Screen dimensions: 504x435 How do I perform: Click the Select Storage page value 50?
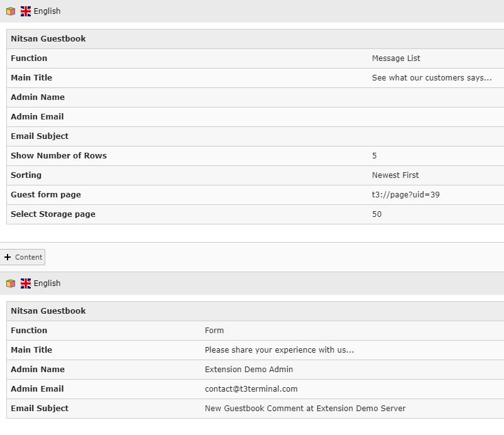376,214
